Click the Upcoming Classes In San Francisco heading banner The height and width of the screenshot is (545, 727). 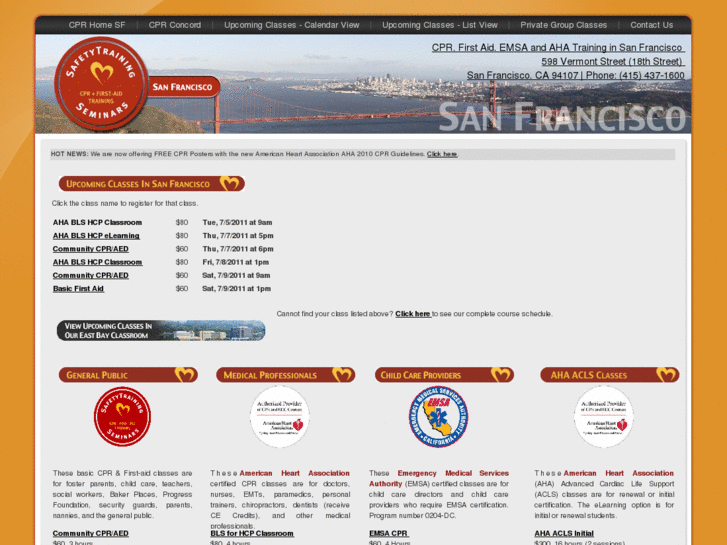point(152,184)
